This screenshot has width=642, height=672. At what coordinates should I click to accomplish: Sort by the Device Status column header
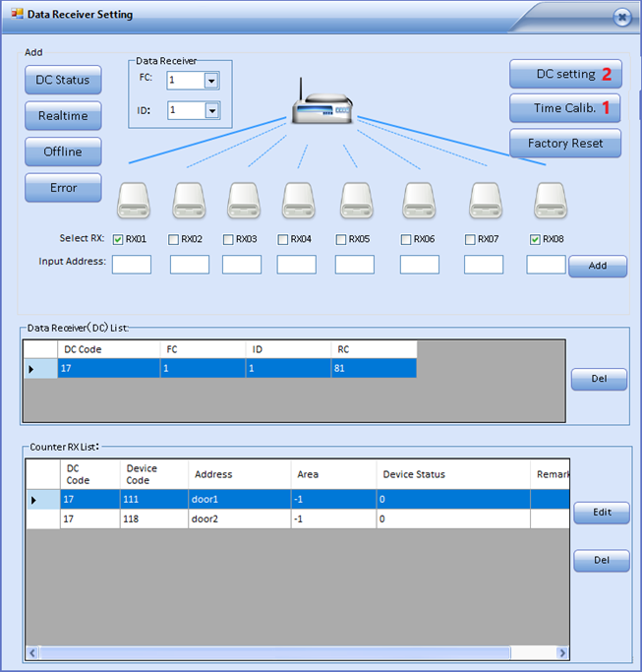pyautogui.click(x=453, y=474)
